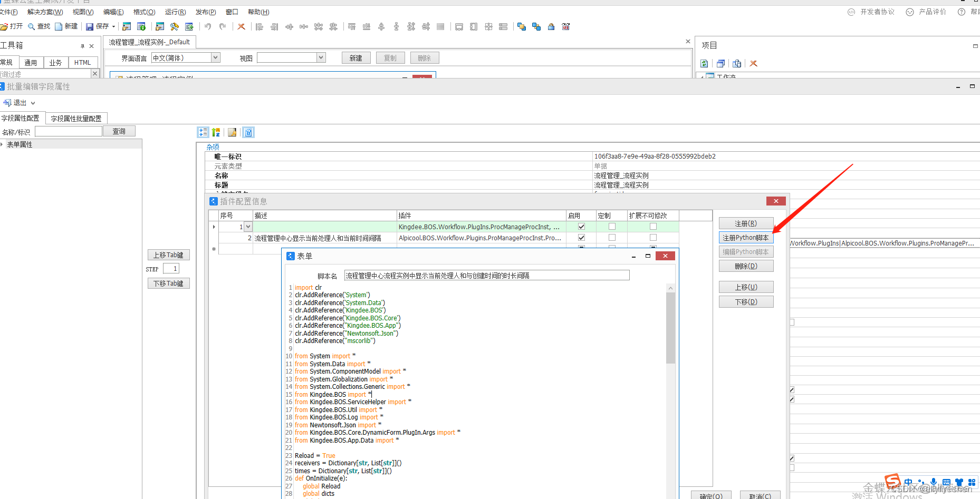This screenshot has height=499, width=980.
Task: Switch to the HTML toolbox tab
Action: coord(82,62)
